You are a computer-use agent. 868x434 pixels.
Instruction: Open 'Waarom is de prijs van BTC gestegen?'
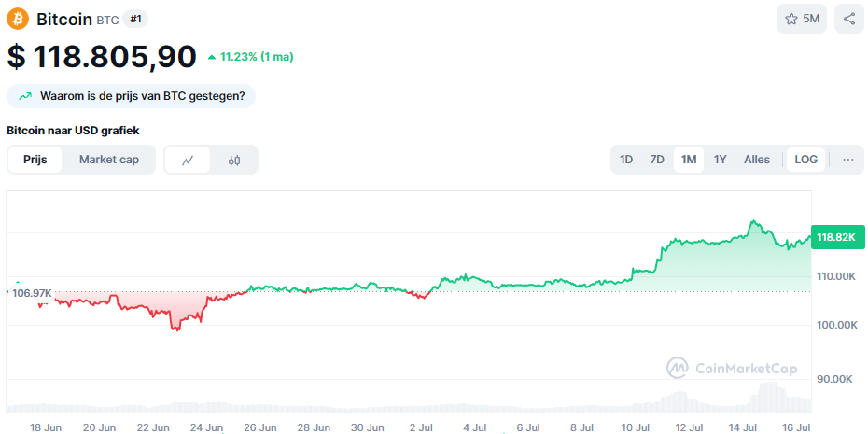132,96
